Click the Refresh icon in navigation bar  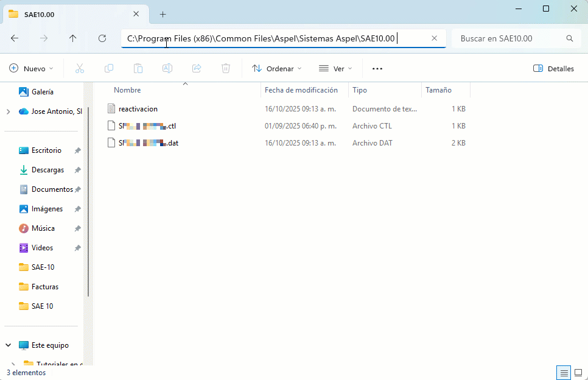102,38
